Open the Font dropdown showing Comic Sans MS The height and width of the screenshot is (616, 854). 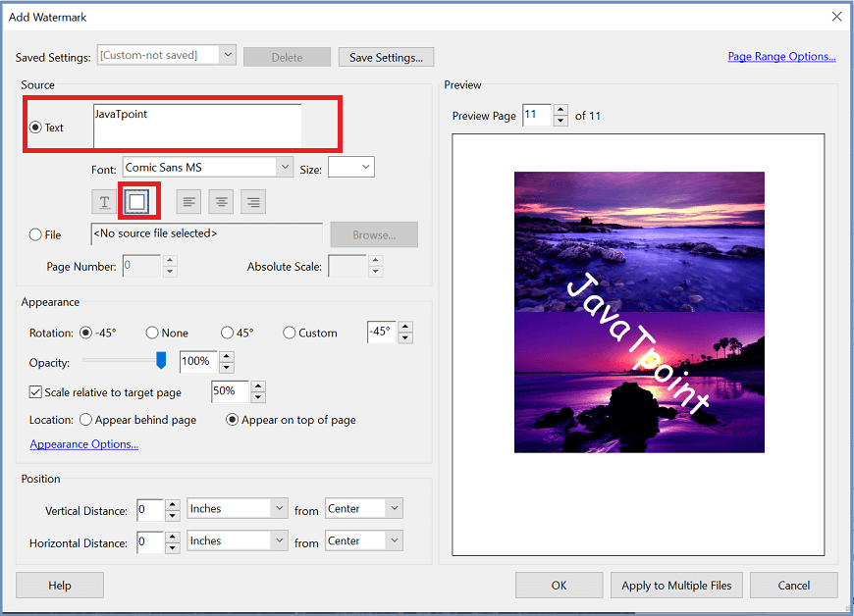pyautogui.click(x=284, y=167)
